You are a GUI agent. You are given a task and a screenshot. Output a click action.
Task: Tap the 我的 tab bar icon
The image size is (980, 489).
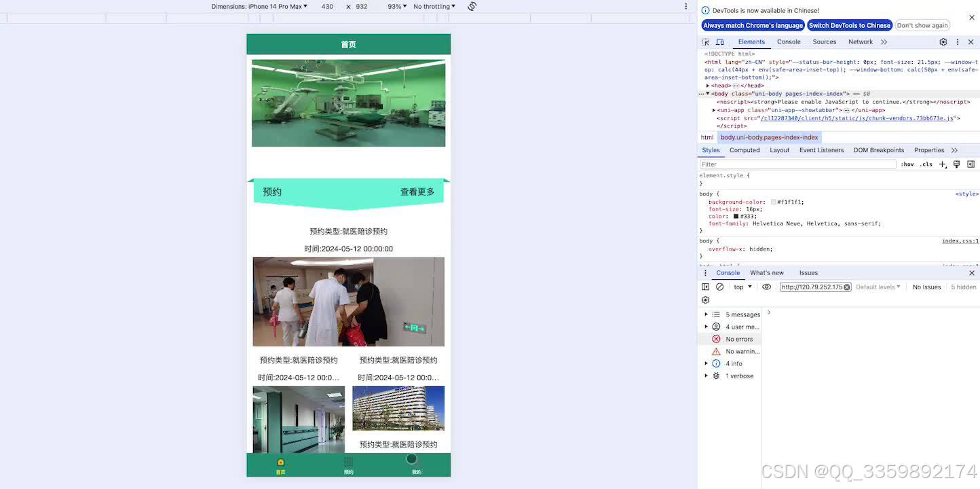coord(416,465)
